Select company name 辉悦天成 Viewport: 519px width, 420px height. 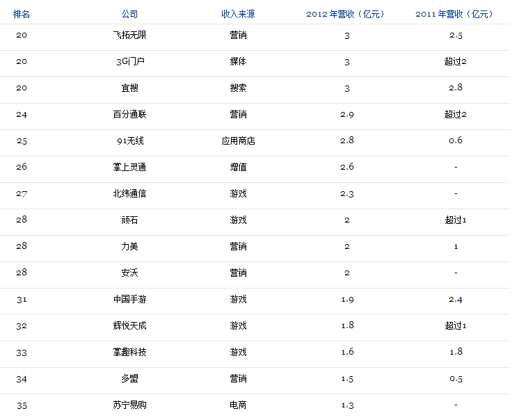click(129, 325)
